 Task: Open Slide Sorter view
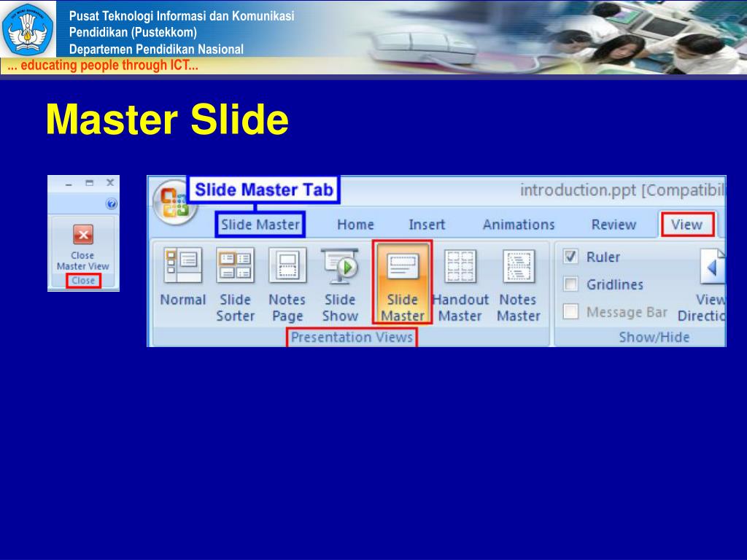click(x=236, y=284)
